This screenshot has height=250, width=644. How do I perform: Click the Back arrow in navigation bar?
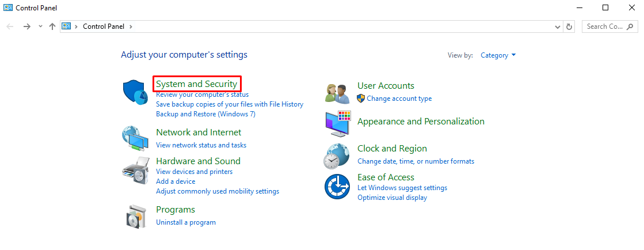[x=10, y=26]
